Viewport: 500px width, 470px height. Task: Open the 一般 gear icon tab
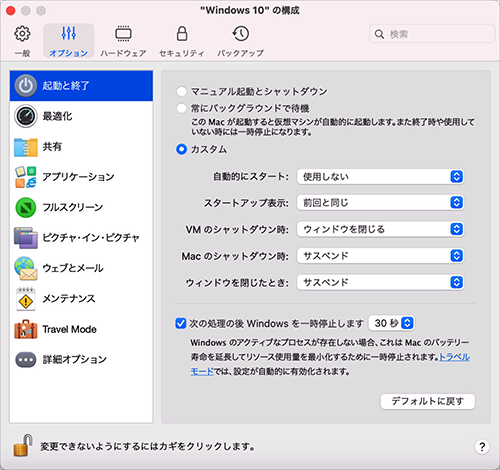[x=22, y=34]
